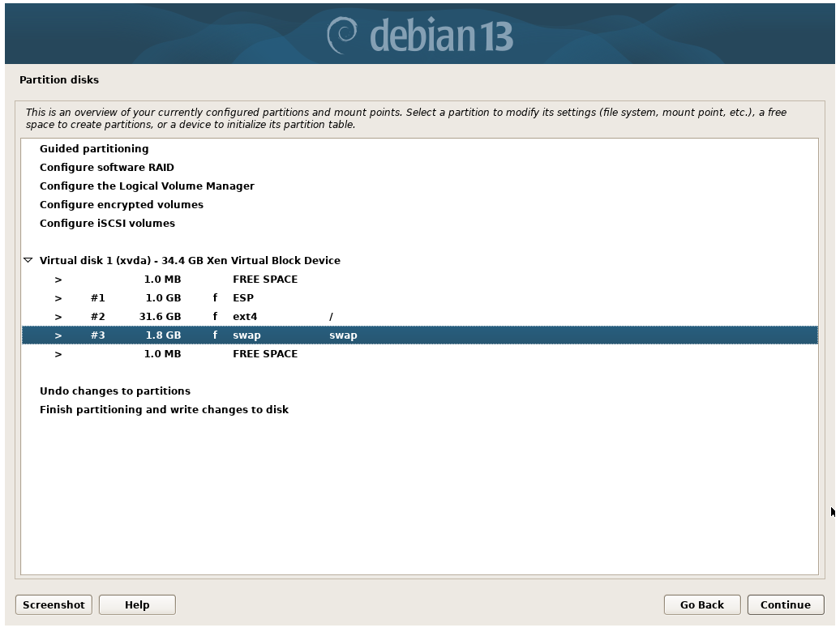Screen dimensions: 840x632
Task: Select the last 1.0 MB FREE SPACE row below swap
Action: tap(419, 354)
